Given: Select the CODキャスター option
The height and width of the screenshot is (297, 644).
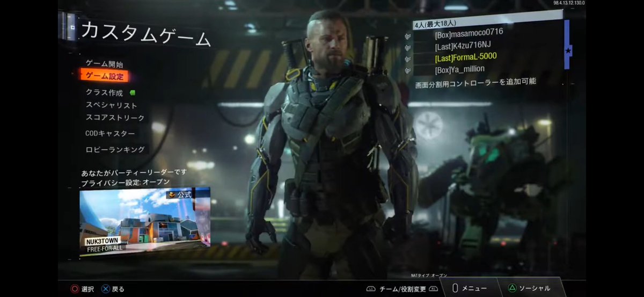Looking at the screenshot, I should coord(110,133).
